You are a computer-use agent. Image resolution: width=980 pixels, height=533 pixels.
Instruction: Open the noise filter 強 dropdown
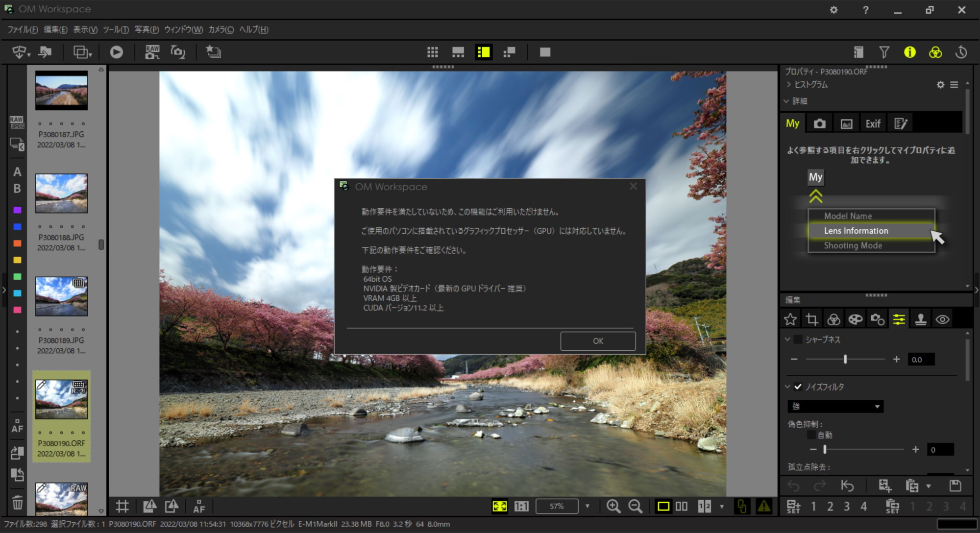(835, 406)
